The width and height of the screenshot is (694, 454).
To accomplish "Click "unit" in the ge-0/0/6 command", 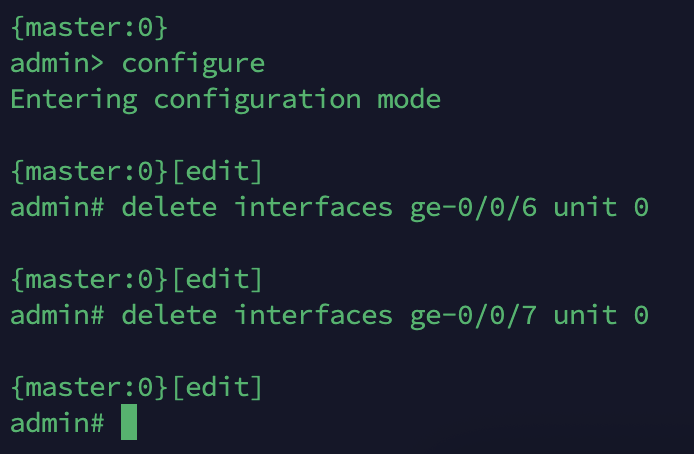I will pos(585,208).
